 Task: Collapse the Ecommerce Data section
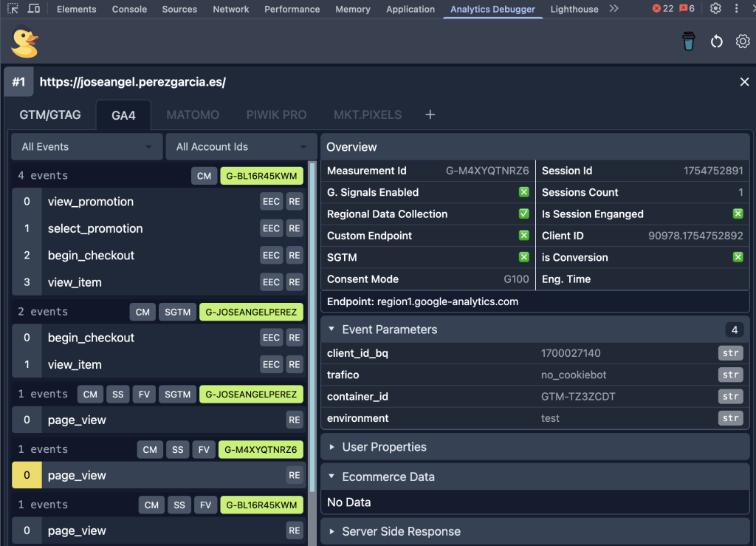535,477
